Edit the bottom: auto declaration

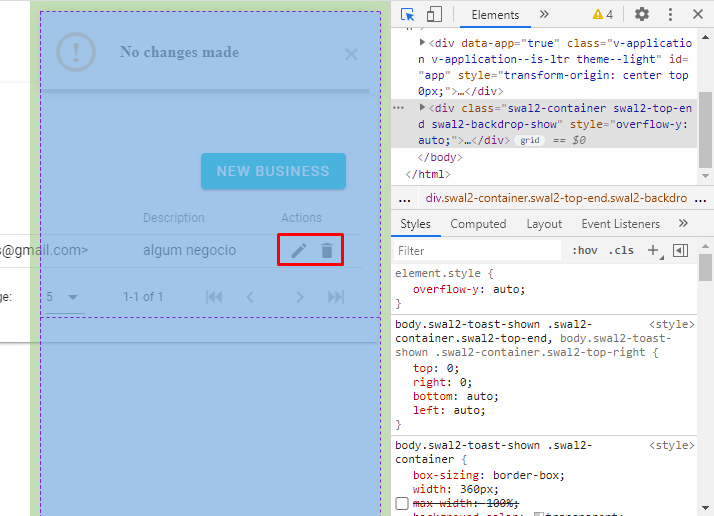pos(455,396)
